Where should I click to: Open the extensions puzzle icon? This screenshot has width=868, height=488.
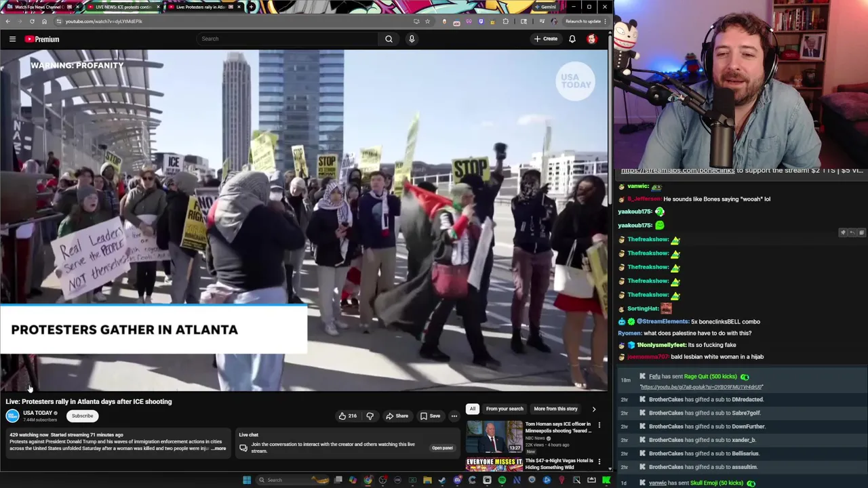[505, 21]
